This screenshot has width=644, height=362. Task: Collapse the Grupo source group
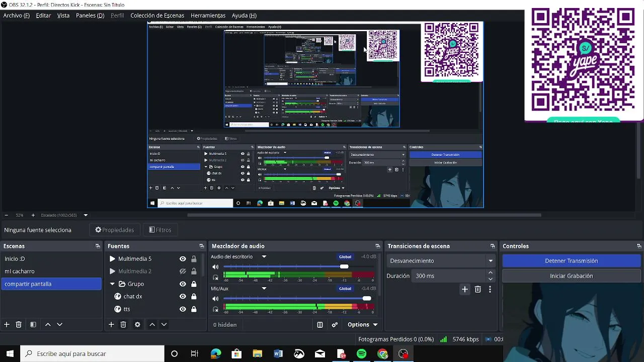coord(112,284)
